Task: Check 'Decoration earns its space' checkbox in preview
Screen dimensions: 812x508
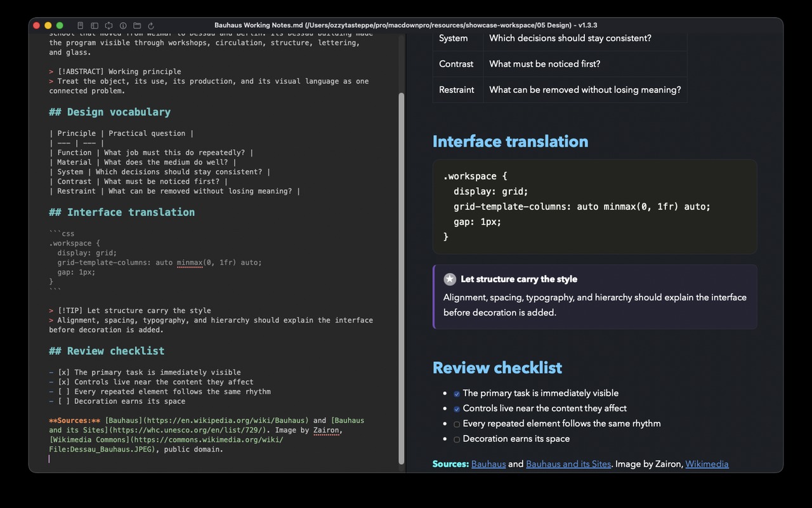Action: (457, 439)
